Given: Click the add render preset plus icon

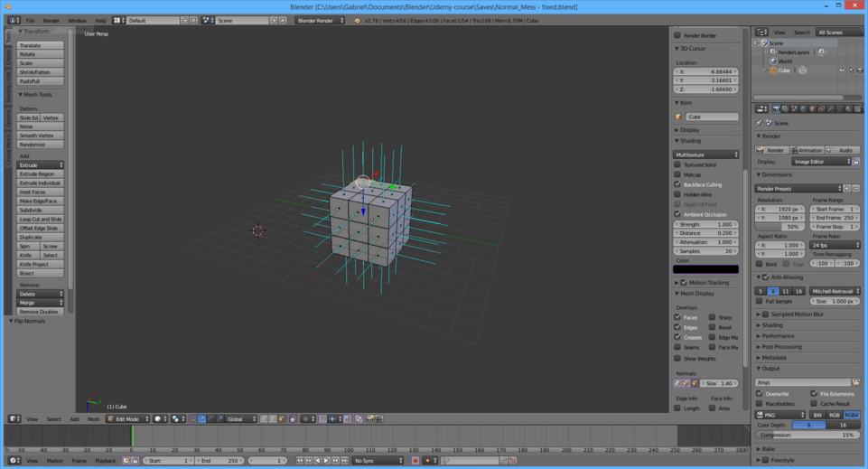Looking at the screenshot, I should pyautogui.click(x=847, y=189).
